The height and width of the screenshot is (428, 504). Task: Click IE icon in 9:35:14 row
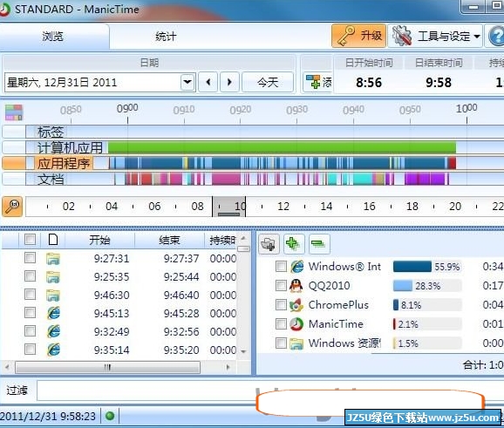click(53, 350)
